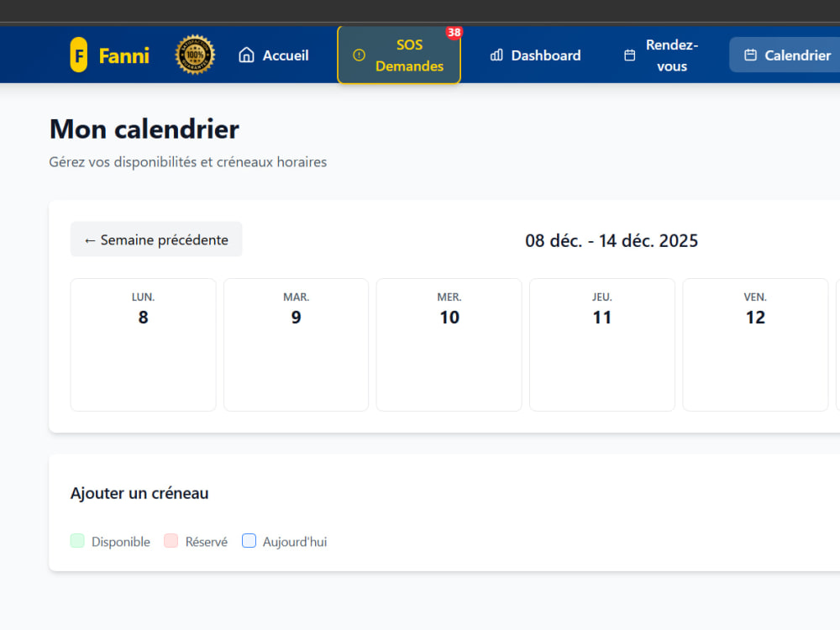Click the green Disponible legend swatch
Screen dimensions: 840x630
point(77,540)
